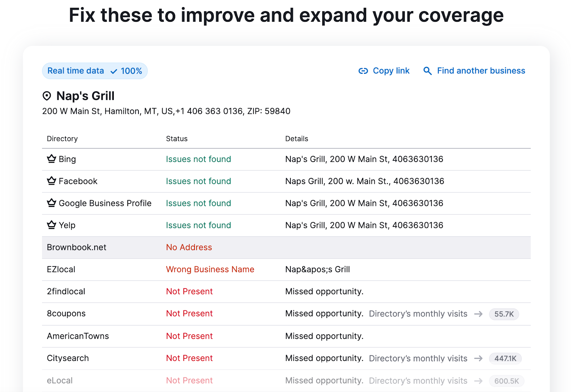Click the Directory column header
This screenshot has height=392, width=571.
[x=62, y=138]
